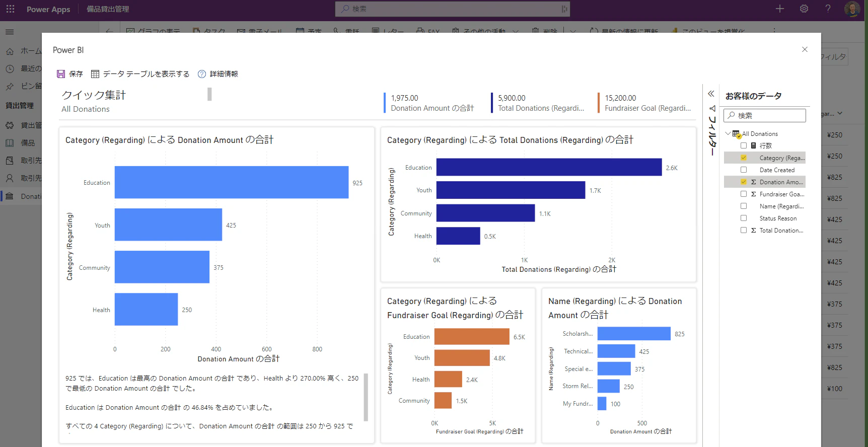
Task: Check the Date Created field checkbox
Action: click(x=744, y=170)
